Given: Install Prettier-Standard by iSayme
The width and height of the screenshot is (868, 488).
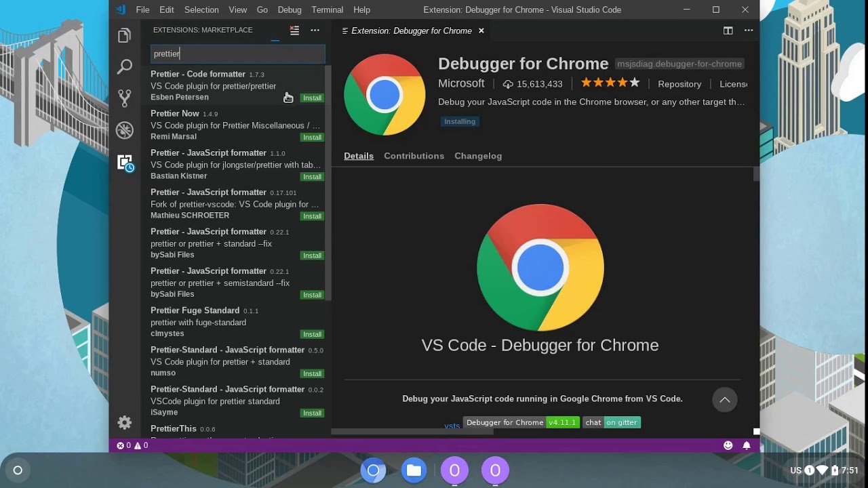Looking at the screenshot, I should point(312,413).
